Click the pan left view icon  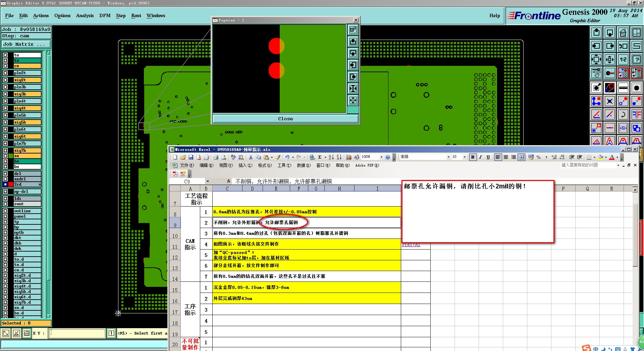point(596,46)
